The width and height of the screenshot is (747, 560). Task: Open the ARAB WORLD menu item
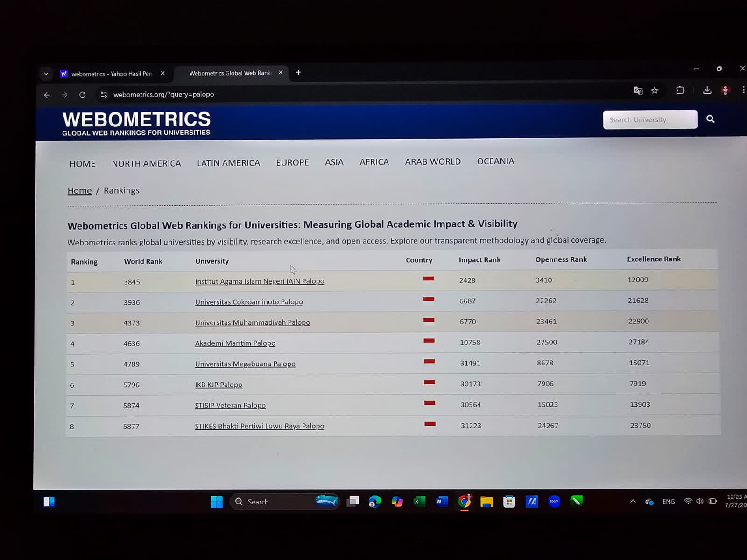(433, 161)
